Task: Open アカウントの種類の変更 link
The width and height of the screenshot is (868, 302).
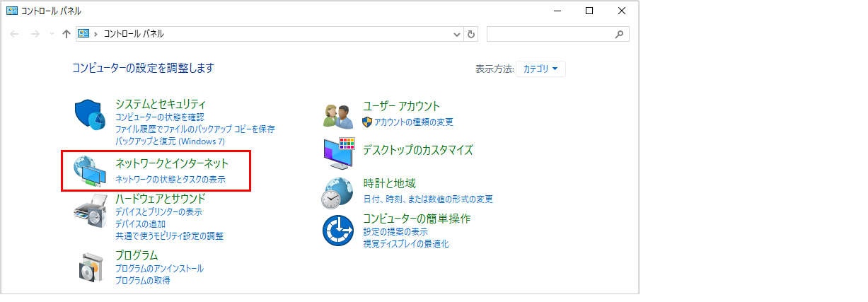Action: [414, 122]
